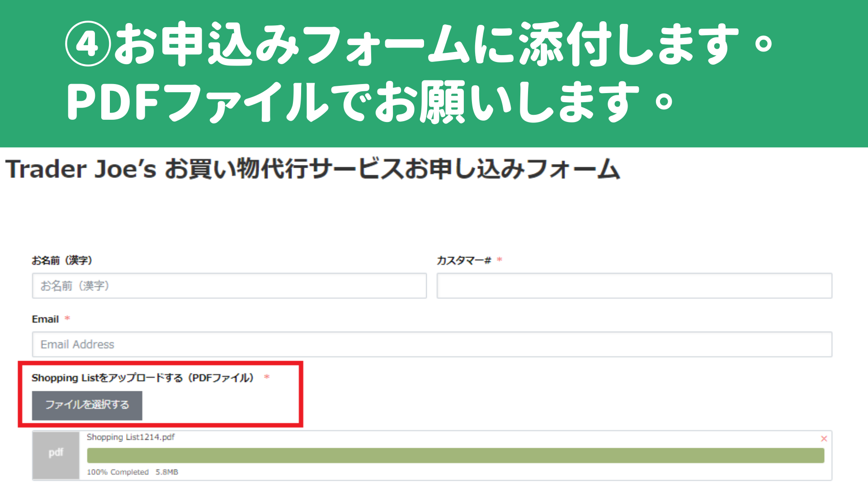Click the Email Address input field

(x=432, y=344)
